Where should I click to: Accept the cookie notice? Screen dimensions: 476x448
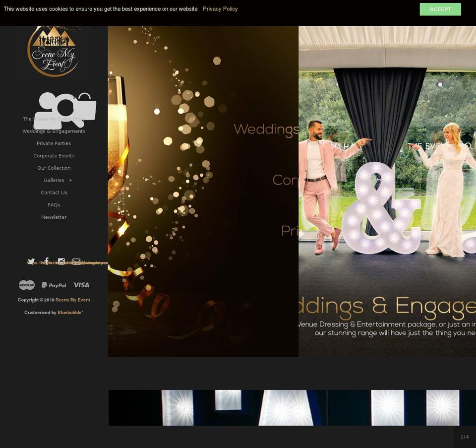[440, 9]
